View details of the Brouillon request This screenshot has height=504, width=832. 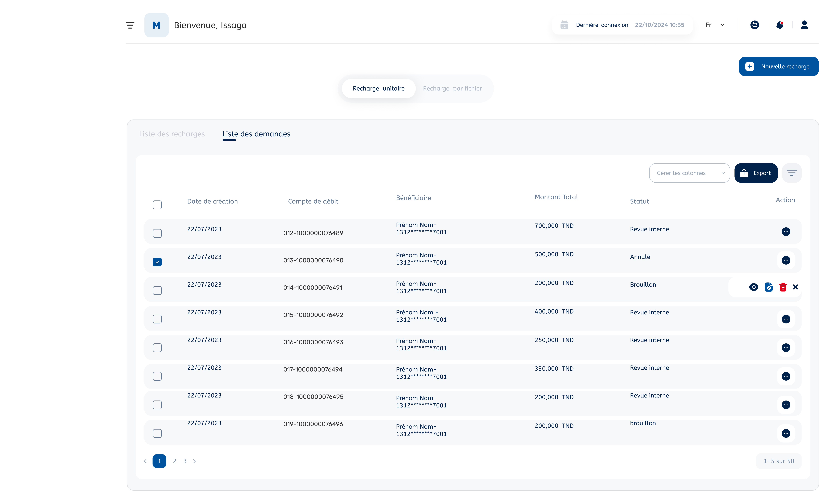point(754,287)
